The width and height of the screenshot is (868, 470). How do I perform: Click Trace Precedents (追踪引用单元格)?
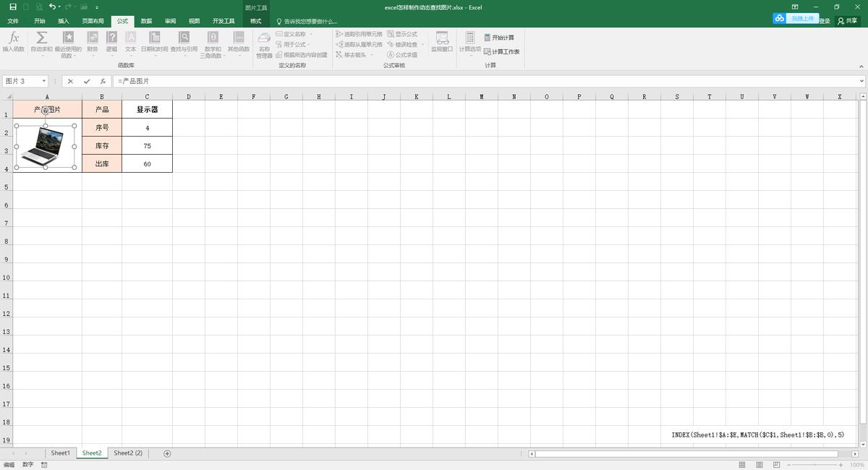(x=359, y=34)
